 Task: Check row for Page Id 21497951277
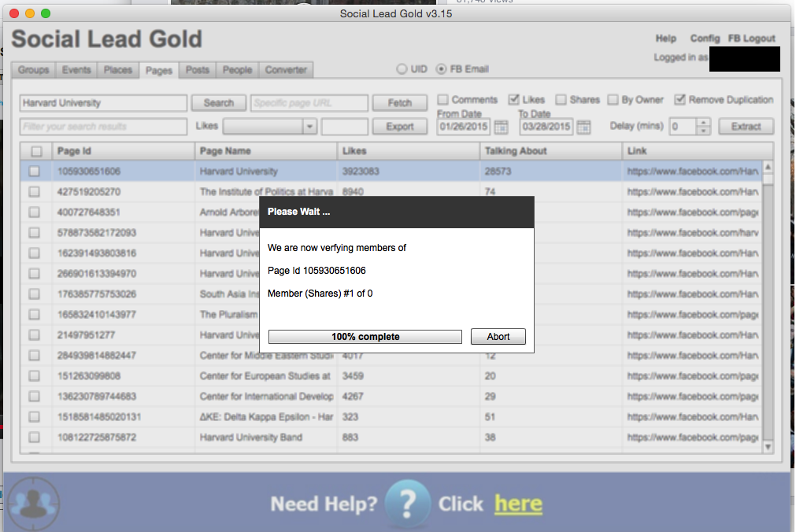pyautogui.click(x=34, y=335)
